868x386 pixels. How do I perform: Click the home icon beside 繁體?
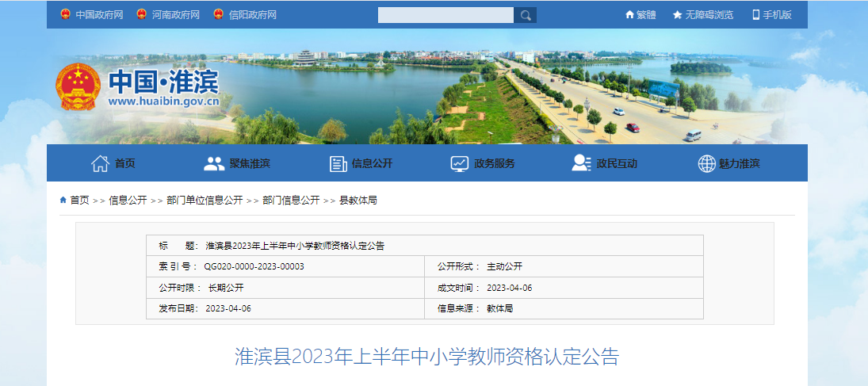click(629, 15)
